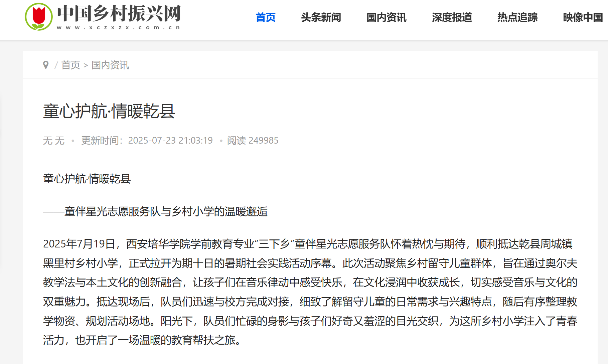This screenshot has width=608, height=364.
Task: Click the location pin breadcrumb icon
Action: tap(46, 65)
